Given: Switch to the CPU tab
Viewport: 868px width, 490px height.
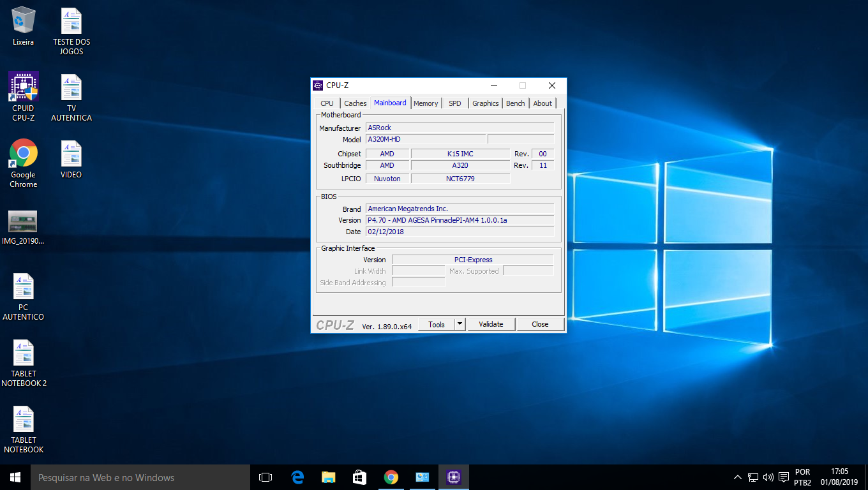Looking at the screenshot, I should click(327, 103).
